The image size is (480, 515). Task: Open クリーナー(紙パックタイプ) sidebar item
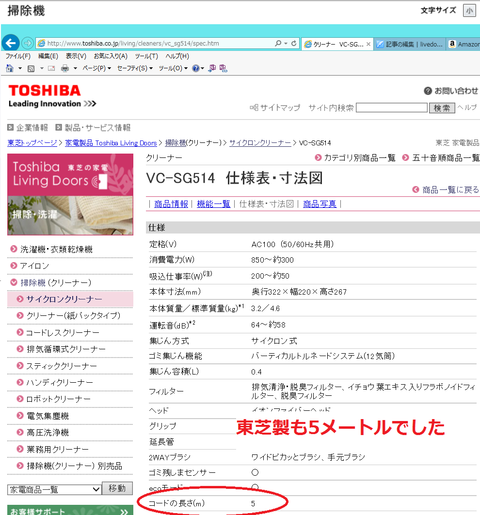pos(73,316)
